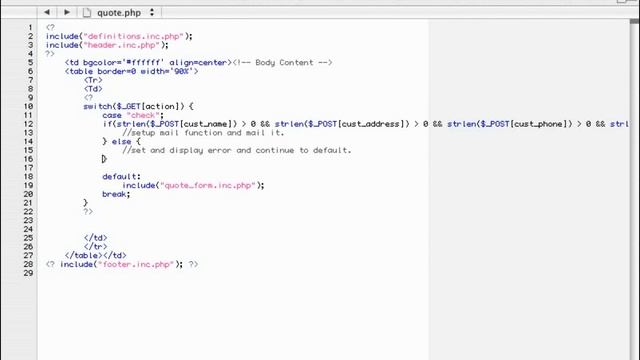Click line number 12 in the gutter
Screen dimensions: 640x360
coord(28,124)
